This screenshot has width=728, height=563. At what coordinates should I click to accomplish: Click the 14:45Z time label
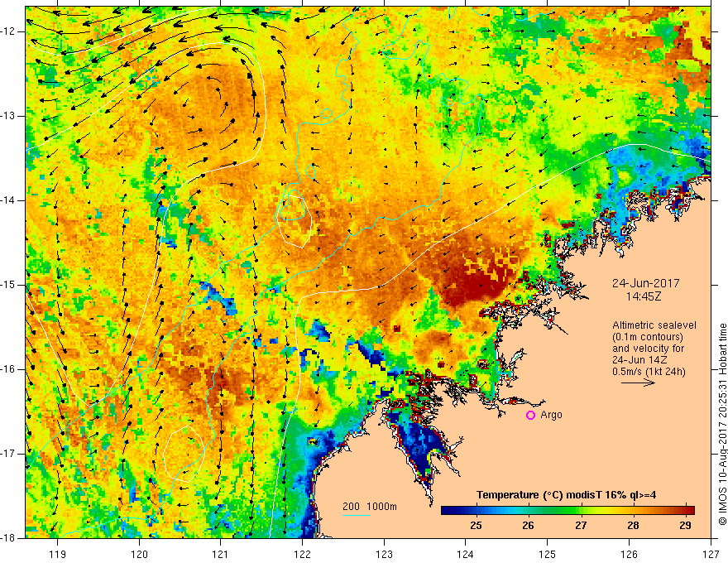pyautogui.click(x=643, y=296)
